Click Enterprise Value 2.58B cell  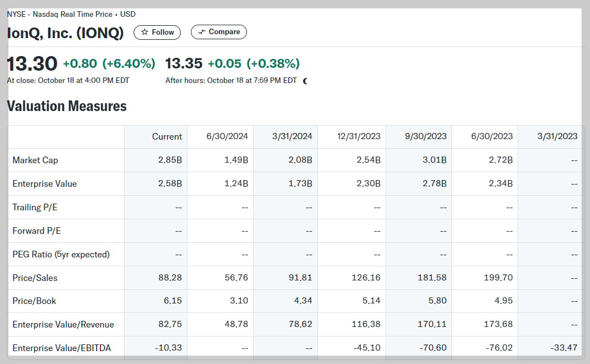170,183
